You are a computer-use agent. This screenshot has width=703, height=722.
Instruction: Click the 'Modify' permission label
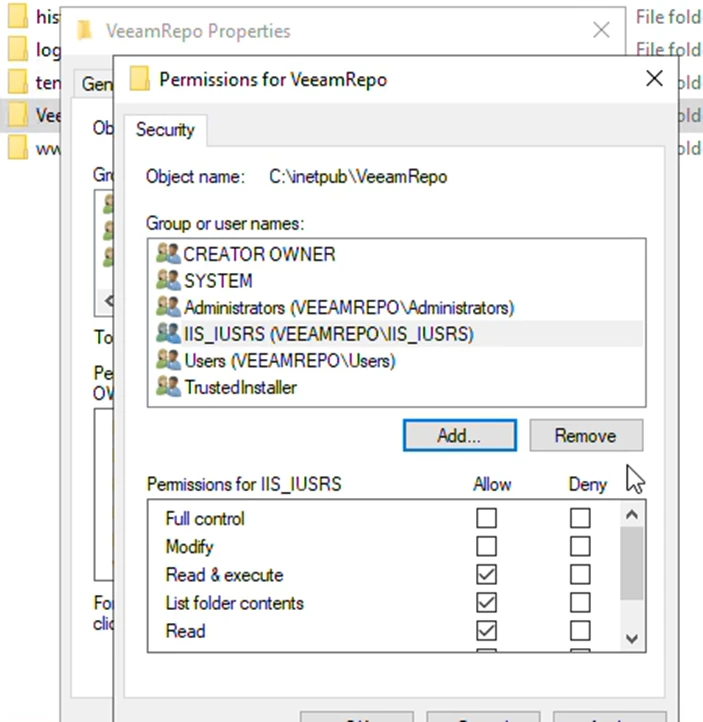coord(189,547)
